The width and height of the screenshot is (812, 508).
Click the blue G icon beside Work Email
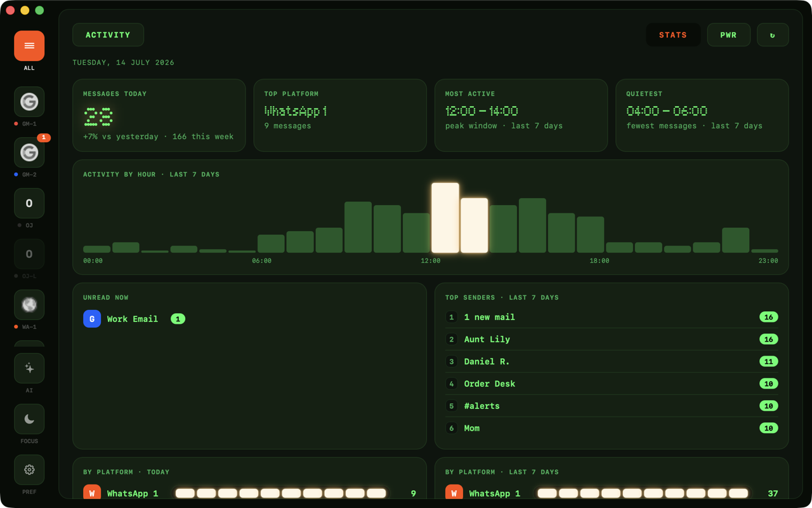click(x=92, y=319)
